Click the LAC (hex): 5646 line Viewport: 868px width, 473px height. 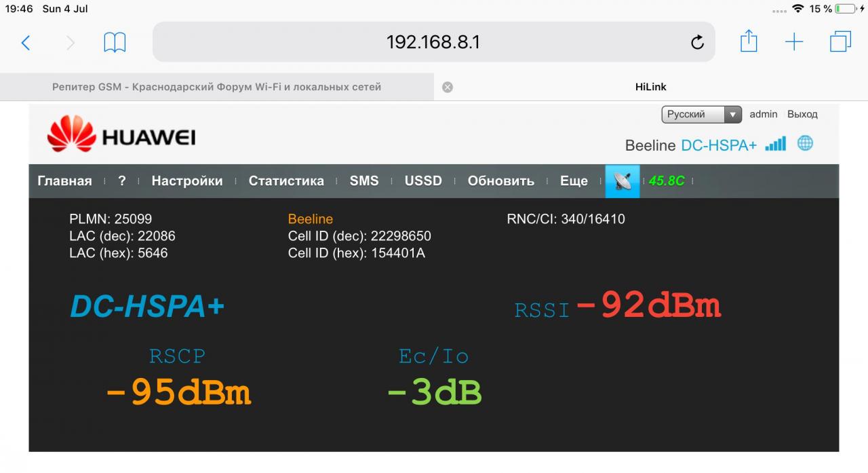pos(118,253)
